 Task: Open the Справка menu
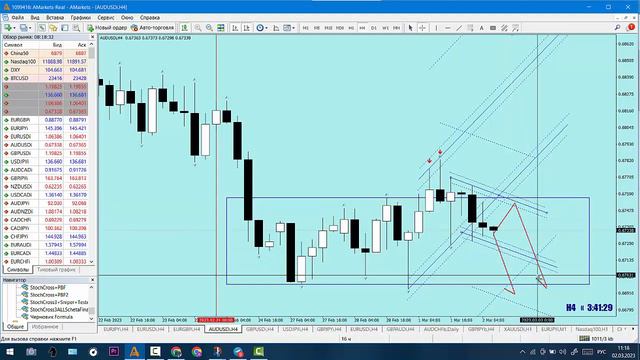(150, 18)
